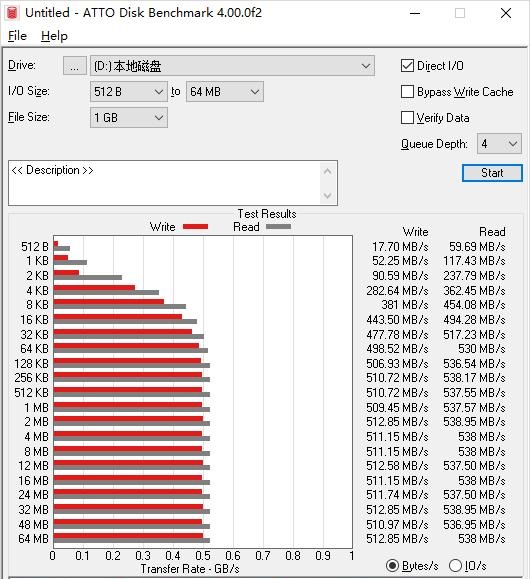Click the description scrollbar down arrow
The height and width of the screenshot is (579, 530).
327,195
